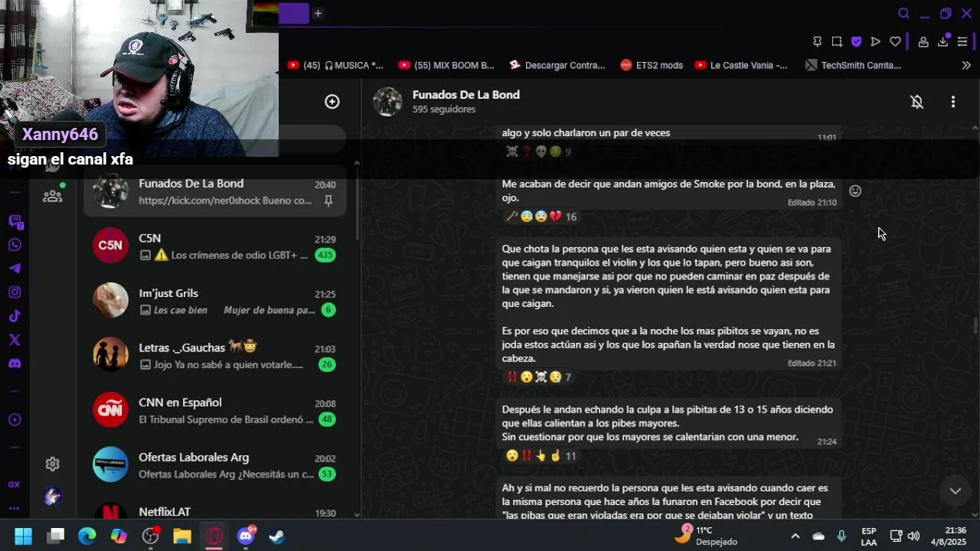Open the channel's three-dot options menu
Viewport: 980px width, 551px height.
pyautogui.click(x=953, y=102)
